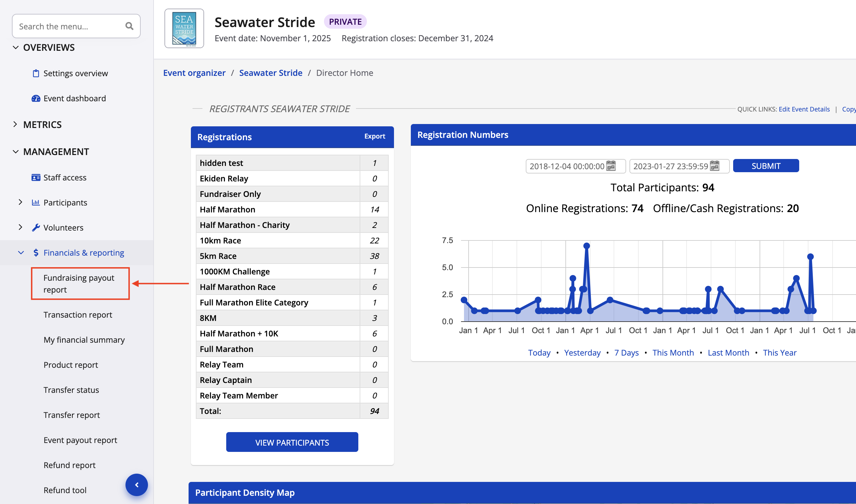The width and height of the screenshot is (856, 504).
Task: Click the Participants bar chart icon
Action: (x=36, y=203)
